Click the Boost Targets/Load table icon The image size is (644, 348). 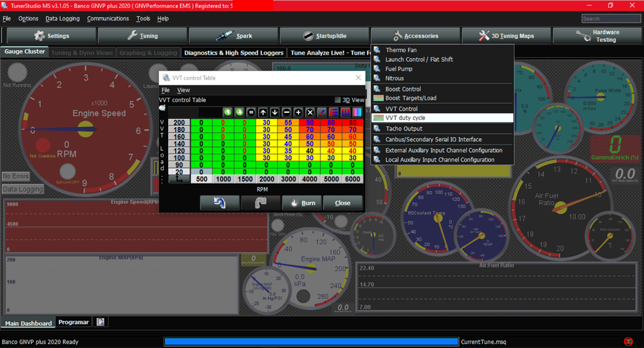tap(378, 98)
